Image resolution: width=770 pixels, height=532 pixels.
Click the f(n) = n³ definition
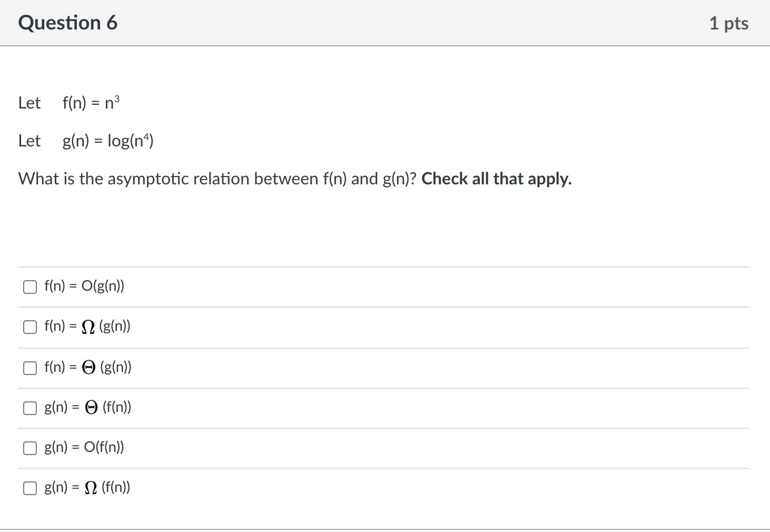[91, 103]
